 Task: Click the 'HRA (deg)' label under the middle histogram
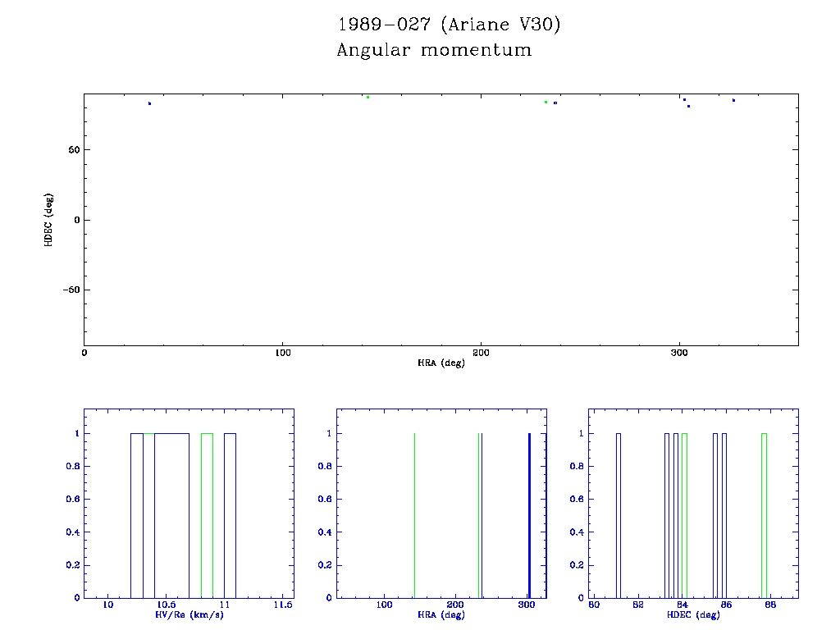[x=441, y=614]
